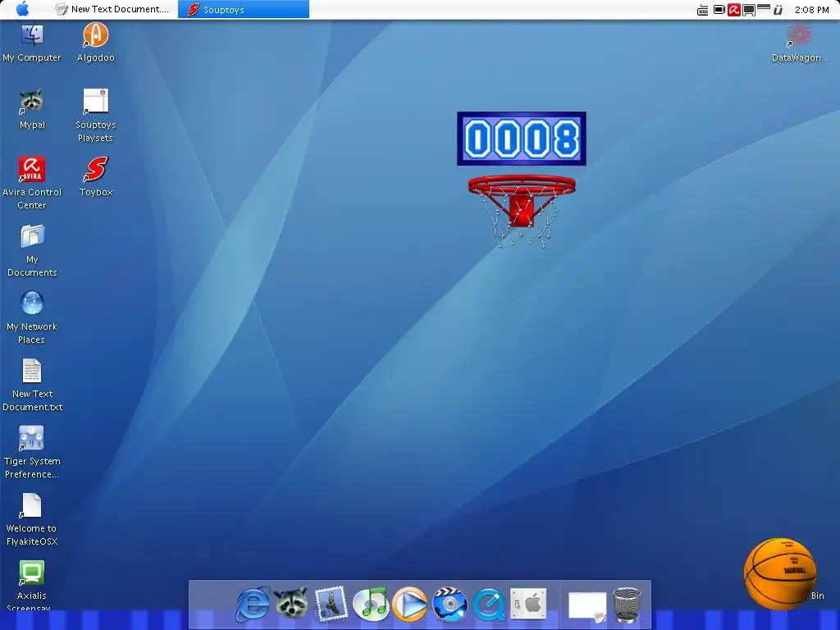Launch QuickTime from the dock
840x630 pixels.
pyautogui.click(x=489, y=605)
